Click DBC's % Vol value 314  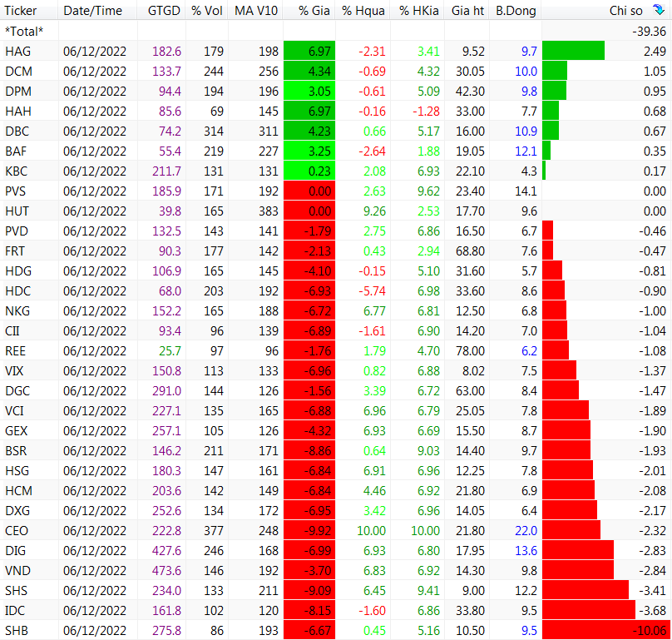(x=214, y=131)
